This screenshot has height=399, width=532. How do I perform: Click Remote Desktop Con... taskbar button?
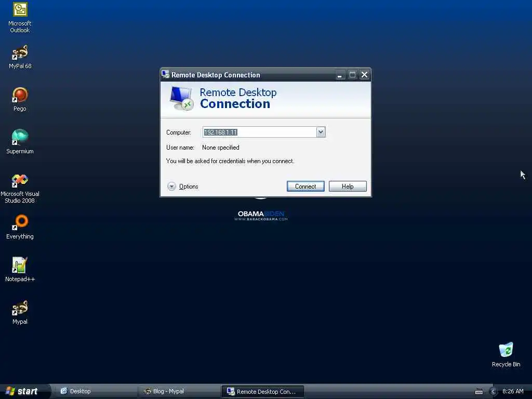click(x=262, y=392)
